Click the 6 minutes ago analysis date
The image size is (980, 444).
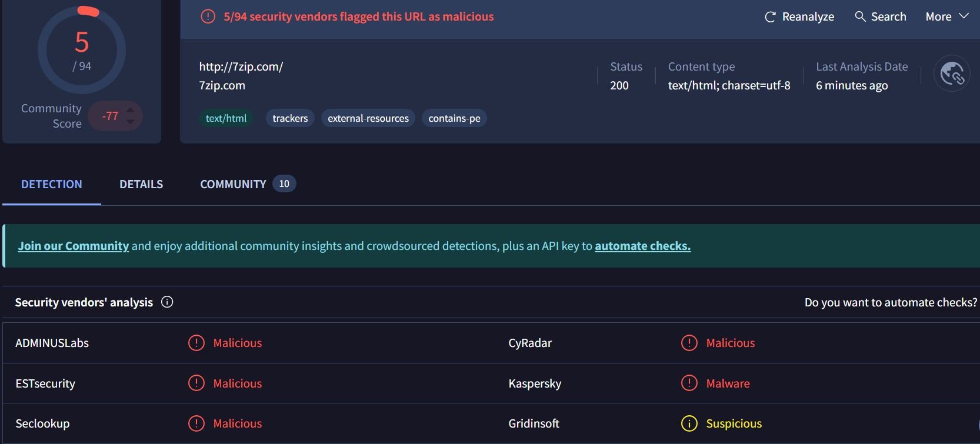[851, 85]
